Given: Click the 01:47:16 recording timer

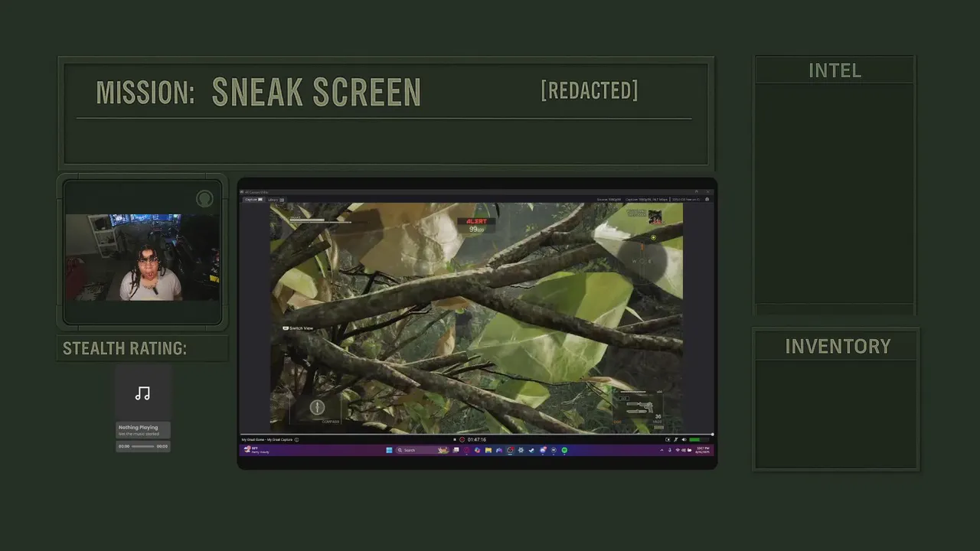Looking at the screenshot, I should pyautogui.click(x=477, y=439).
